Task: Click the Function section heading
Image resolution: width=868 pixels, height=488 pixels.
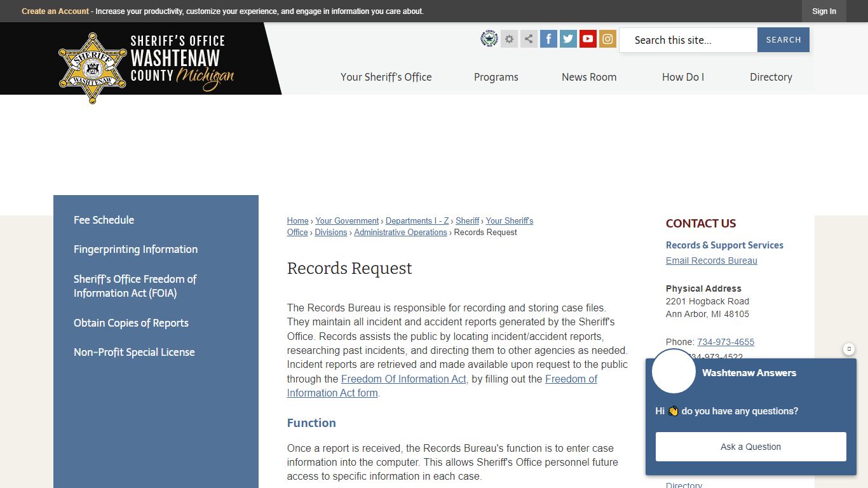Action: [311, 423]
